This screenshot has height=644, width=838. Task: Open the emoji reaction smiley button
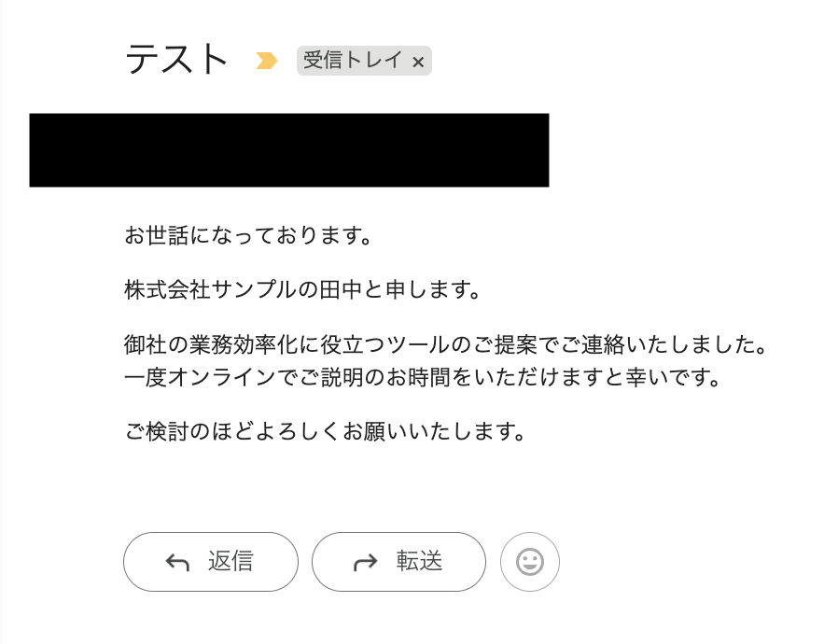click(x=529, y=562)
